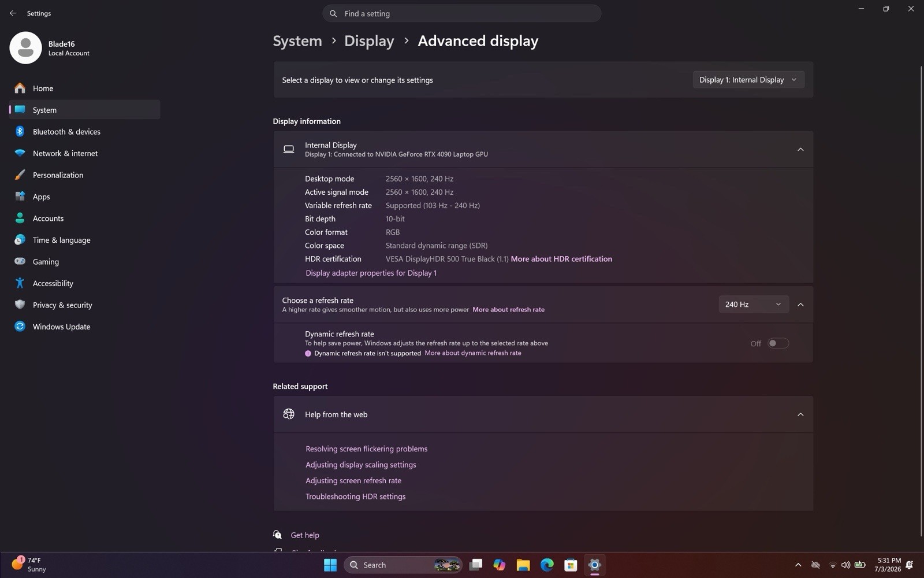The height and width of the screenshot is (578, 924).
Task: Collapse the Choose a refresh rate section
Action: pyautogui.click(x=800, y=305)
